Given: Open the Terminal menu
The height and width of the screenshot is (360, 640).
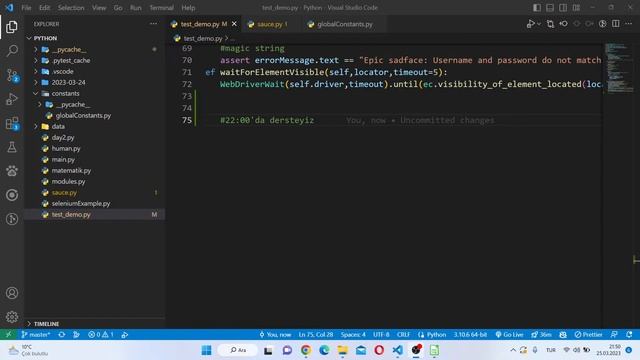Looking at the screenshot, I should point(161,8).
